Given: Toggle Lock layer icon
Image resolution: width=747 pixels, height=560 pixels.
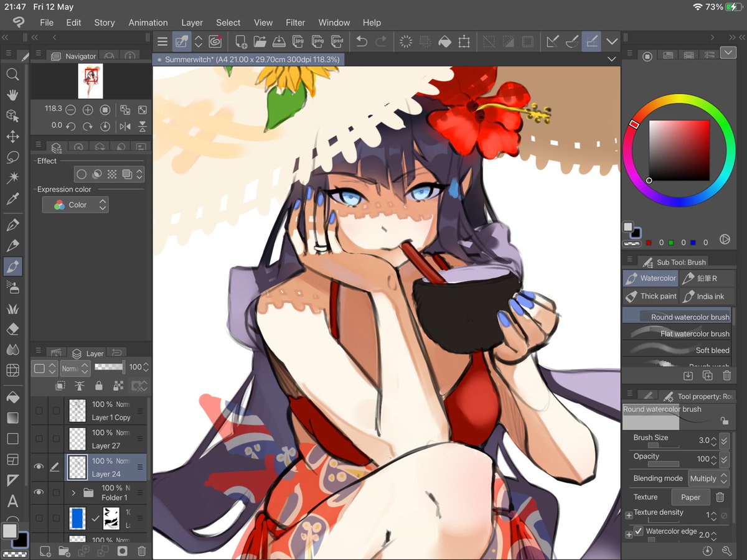Looking at the screenshot, I should [99, 386].
